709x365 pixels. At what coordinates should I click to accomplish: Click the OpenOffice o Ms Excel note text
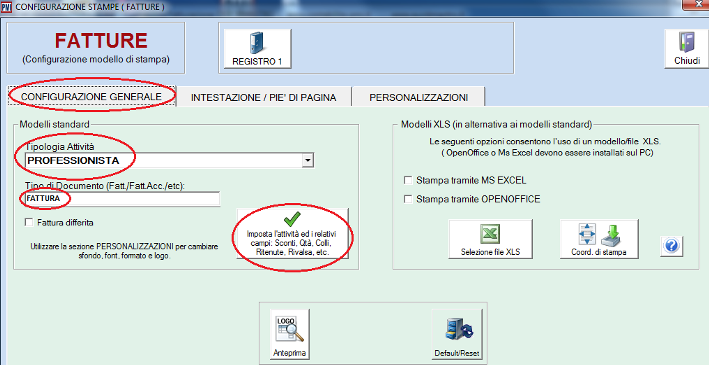tap(547, 153)
